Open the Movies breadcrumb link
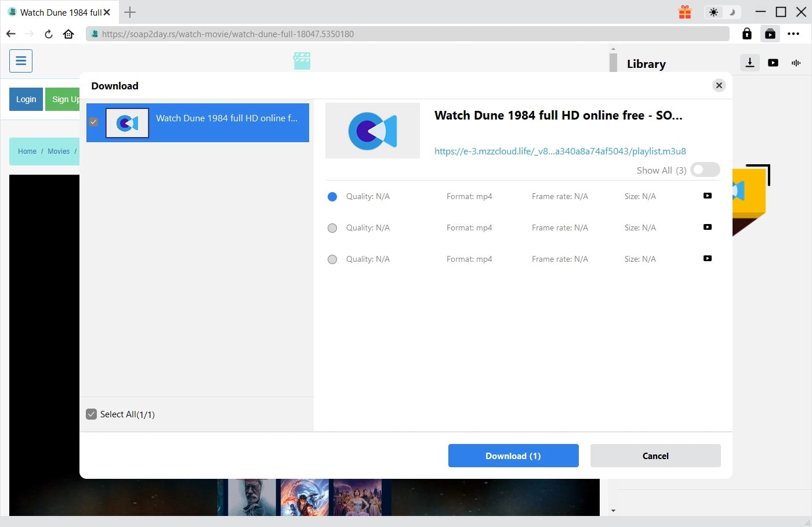Screen dimensions: 812x527 pos(59,151)
